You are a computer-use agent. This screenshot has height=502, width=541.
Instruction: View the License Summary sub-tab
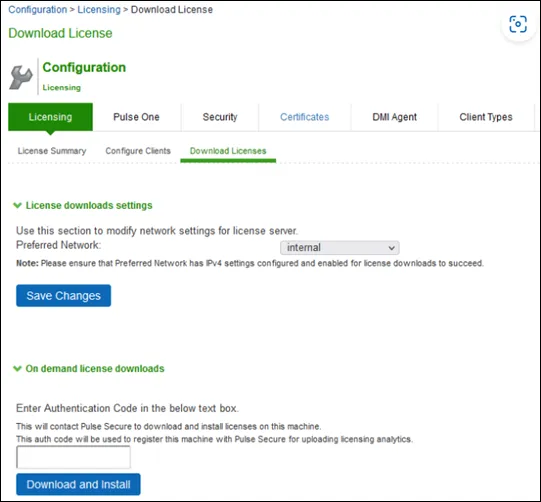click(52, 151)
